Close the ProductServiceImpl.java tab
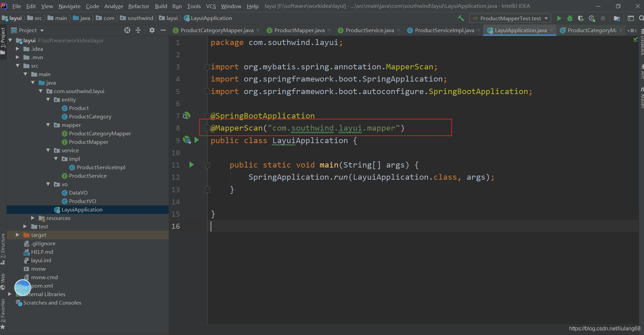The width and height of the screenshot is (644, 335). pyautogui.click(x=478, y=30)
